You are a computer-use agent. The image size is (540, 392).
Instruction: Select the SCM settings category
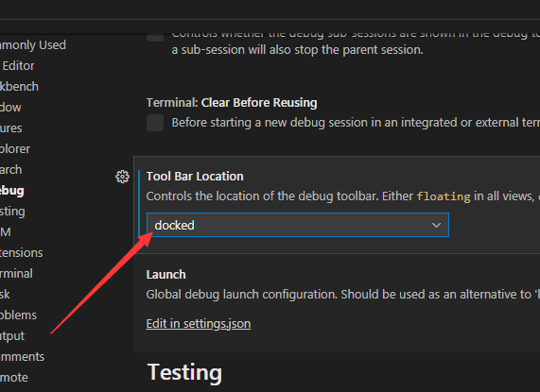tap(6, 232)
